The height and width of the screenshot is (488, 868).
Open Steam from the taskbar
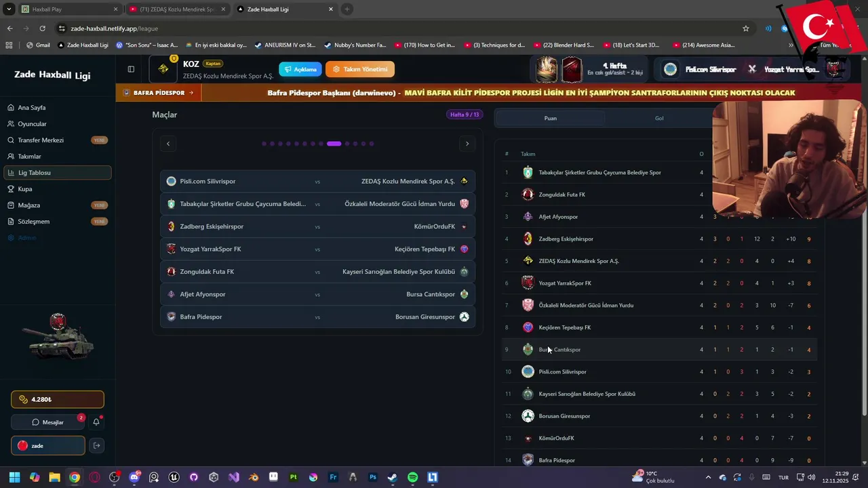click(393, 477)
